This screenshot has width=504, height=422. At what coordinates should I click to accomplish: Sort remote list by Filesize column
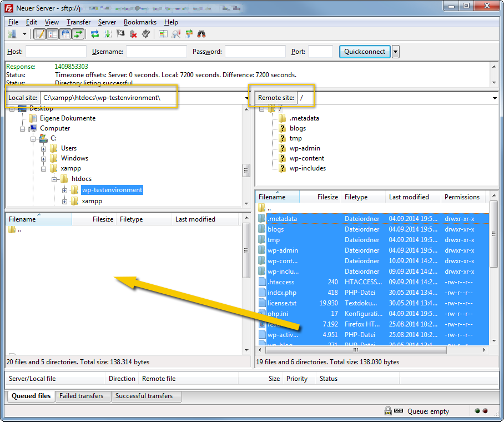click(320, 197)
